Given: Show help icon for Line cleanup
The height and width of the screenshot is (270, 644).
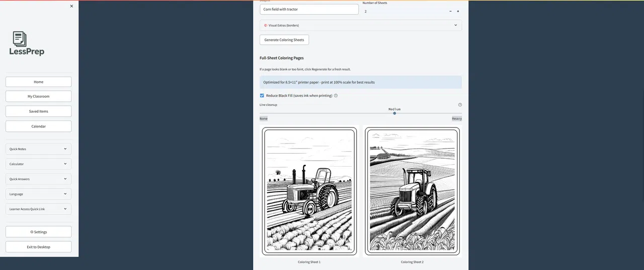Looking at the screenshot, I should pos(460,105).
